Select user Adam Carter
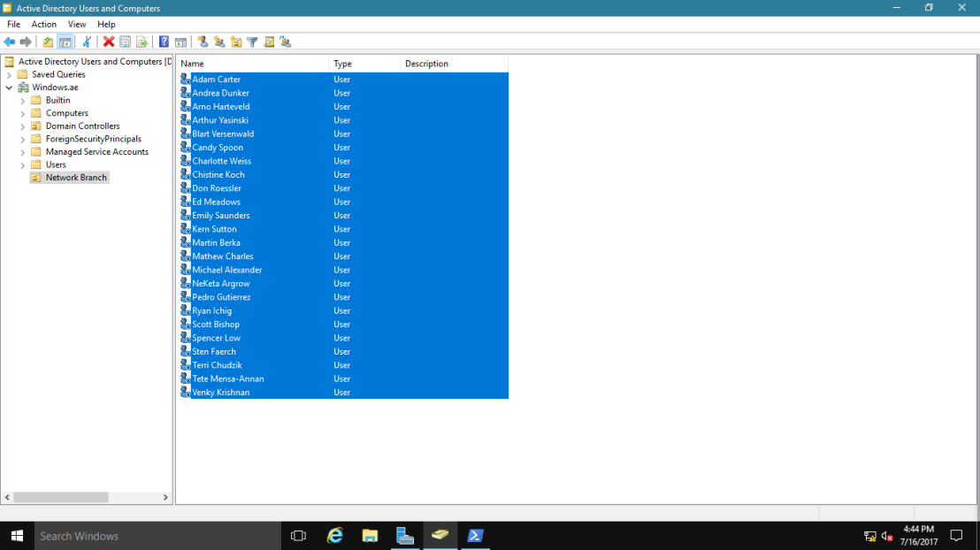The image size is (980, 550). 216,80
